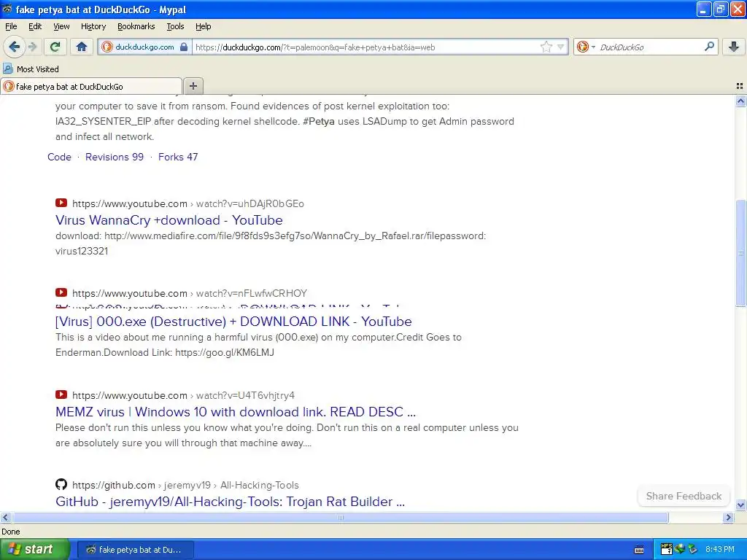Open the address bar history dropdown arrow
The width and height of the screenshot is (747, 560).
(x=561, y=47)
